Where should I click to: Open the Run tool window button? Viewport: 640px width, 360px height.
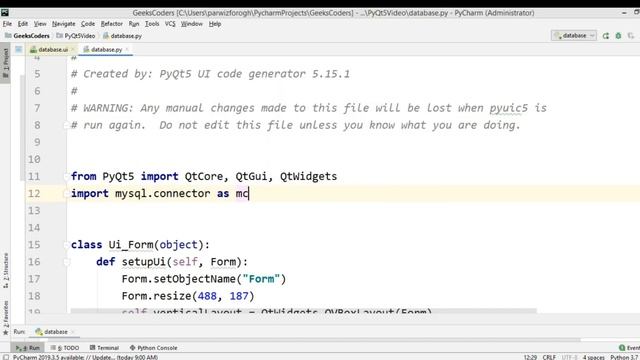[x=28, y=348]
